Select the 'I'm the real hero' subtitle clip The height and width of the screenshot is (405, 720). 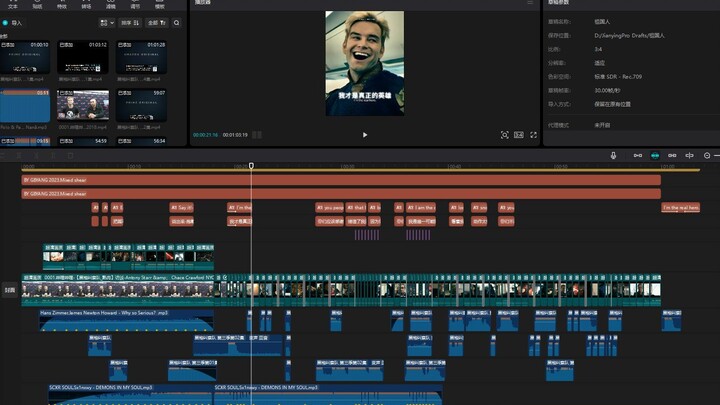click(680, 208)
